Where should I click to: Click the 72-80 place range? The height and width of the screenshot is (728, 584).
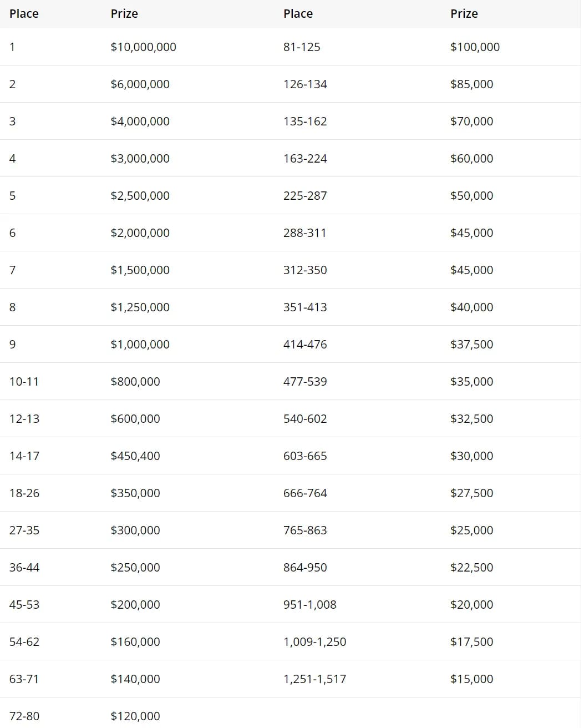click(24, 716)
